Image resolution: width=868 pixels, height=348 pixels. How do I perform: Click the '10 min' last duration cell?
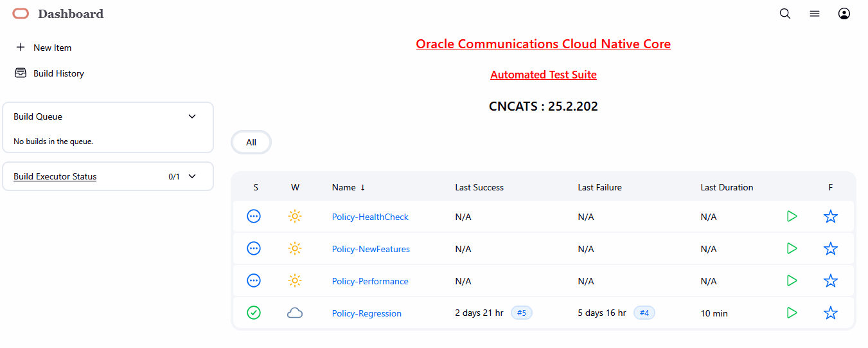[x=714, y=313]
